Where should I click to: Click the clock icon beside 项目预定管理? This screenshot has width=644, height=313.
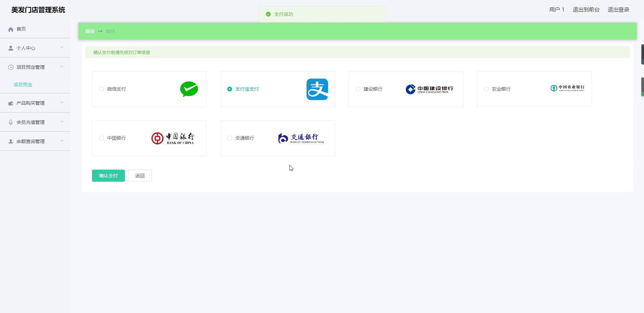(x=11, y=67)
